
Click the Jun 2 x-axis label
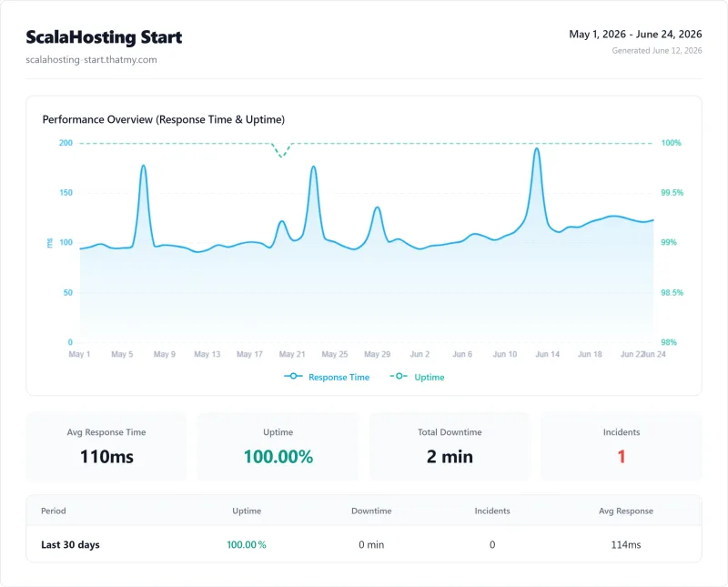pos(420,354)
